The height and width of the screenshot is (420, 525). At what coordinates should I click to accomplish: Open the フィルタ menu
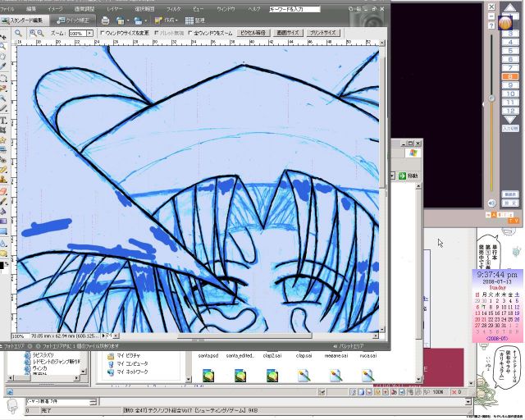(173, 9)
